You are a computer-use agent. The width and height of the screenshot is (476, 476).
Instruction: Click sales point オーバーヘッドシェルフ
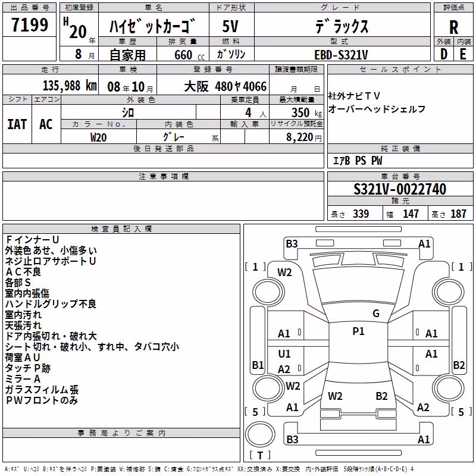pos(377,109)
